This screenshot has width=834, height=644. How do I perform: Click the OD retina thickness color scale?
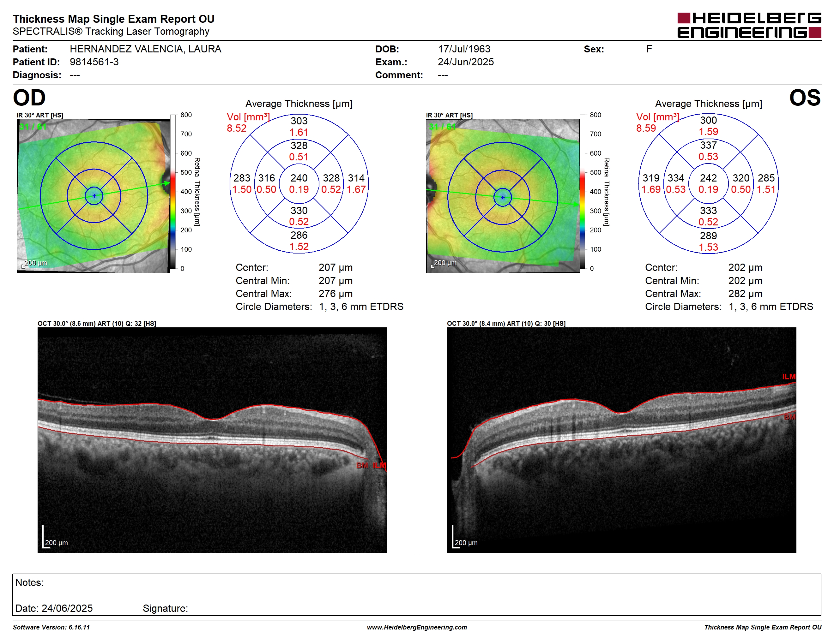[172, 192]
